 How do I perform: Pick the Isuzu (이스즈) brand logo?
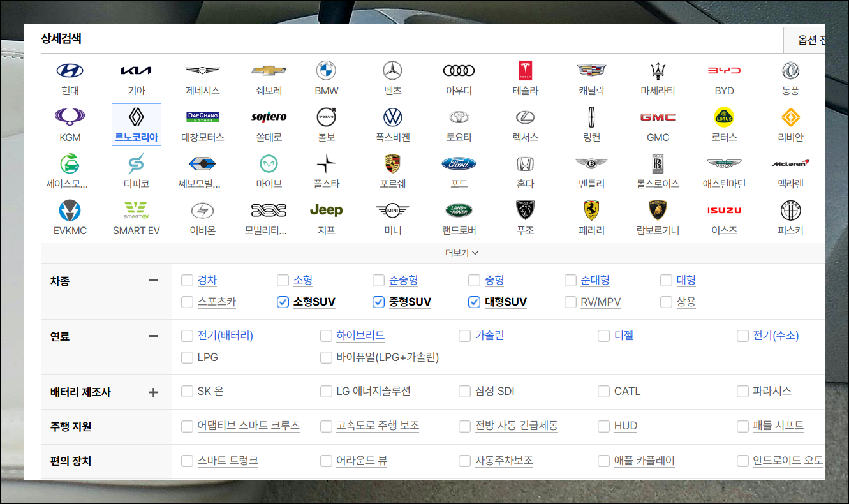725,211
